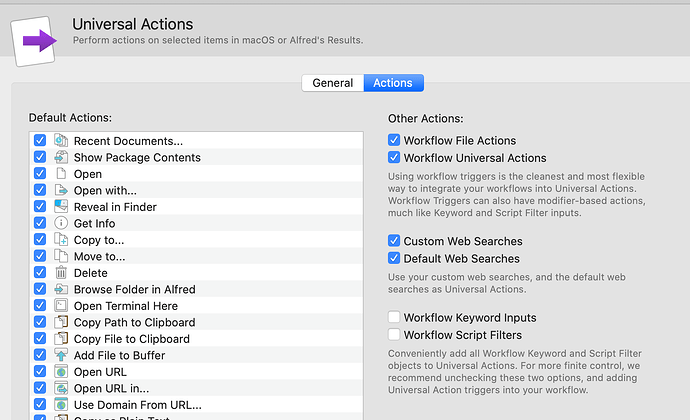690x420 pixels.
Task: Uncheck Workflow File Actions
Action: 394,140
